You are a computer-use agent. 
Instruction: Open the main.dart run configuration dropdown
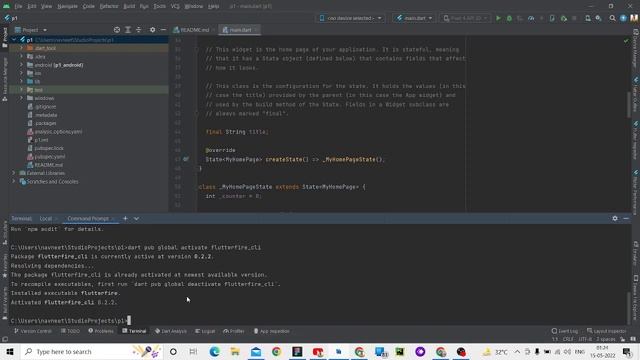414,18
